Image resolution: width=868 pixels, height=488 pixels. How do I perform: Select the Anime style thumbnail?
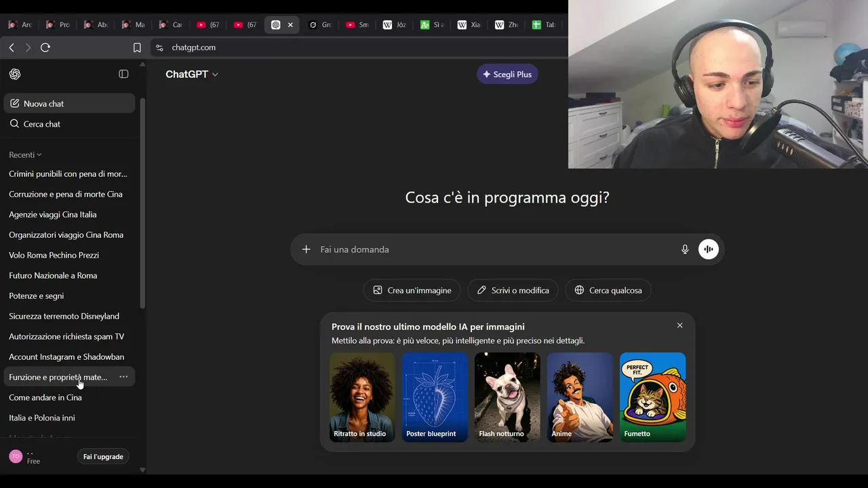coord(580,397)
